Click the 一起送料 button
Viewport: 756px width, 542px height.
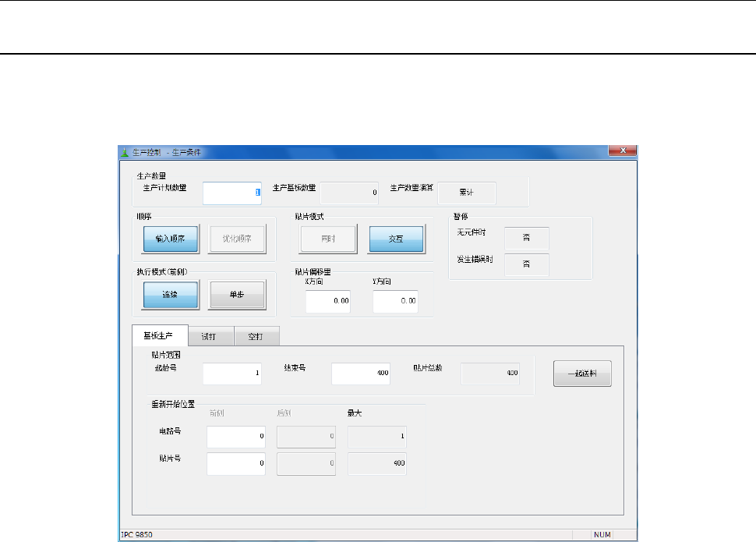click(582, 374)
